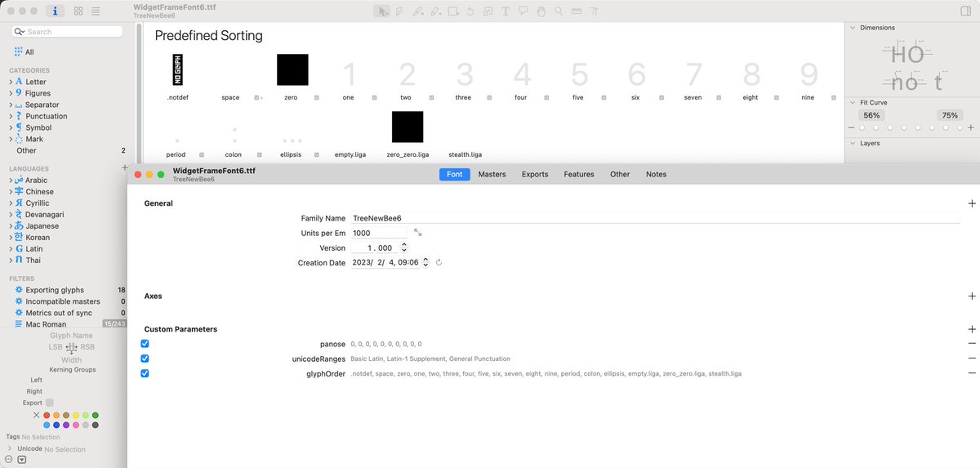The image size is (980, 468).
Task: Expand the Punctuation category
Action: click(x=11, y=116)
